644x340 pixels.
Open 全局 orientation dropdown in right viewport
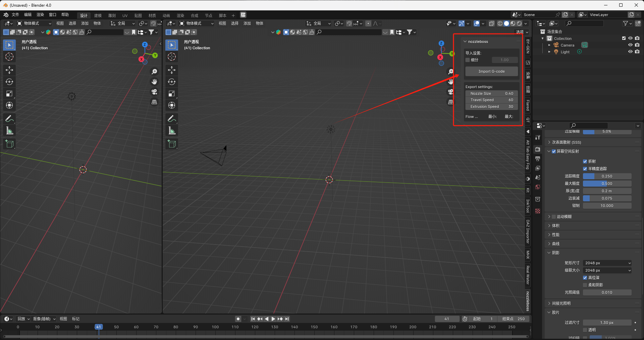tap(319, 23)
